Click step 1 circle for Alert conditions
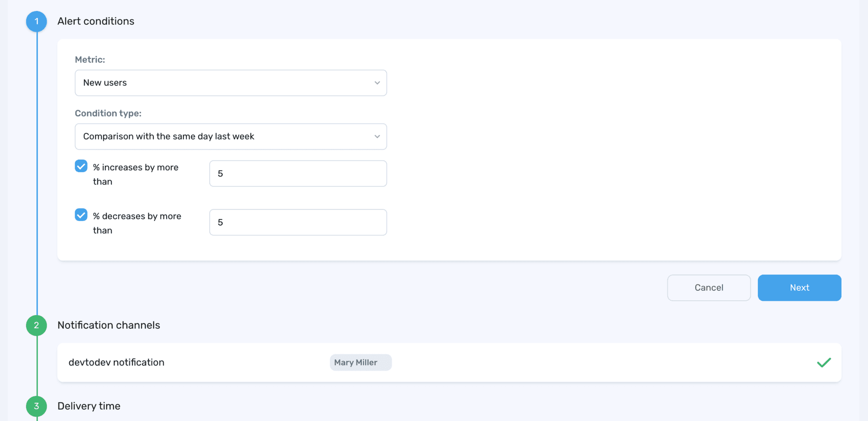 tap(36, 21)
